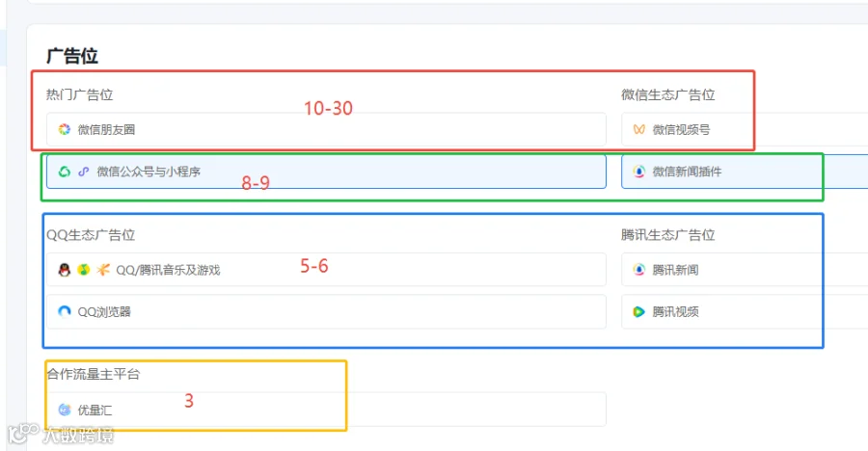
Task: Choose the 腾讯新闻 placement option
Action: (x=745, y=270)
